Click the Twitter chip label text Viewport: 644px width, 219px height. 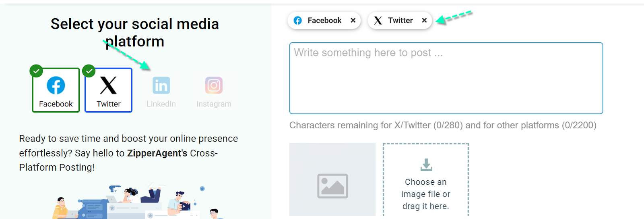[400, 21]
